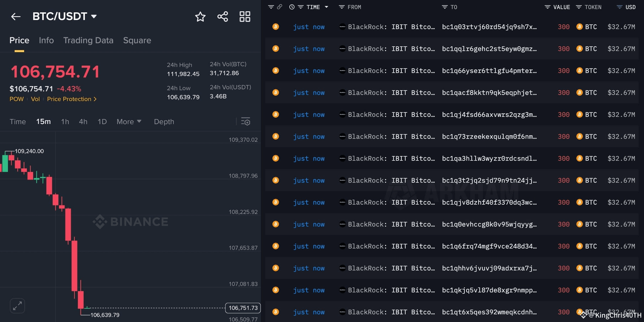Click Bitcoin icon in bc1qkjq5vl87de8xgr9nmpp row
Screen dimensions: 644x322
[276, 290]
